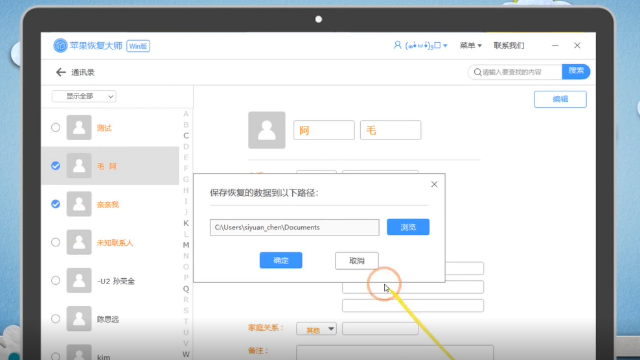Expand the 菜单 dropdown
Screen dimensions: 640x360
tap(470, 45)
